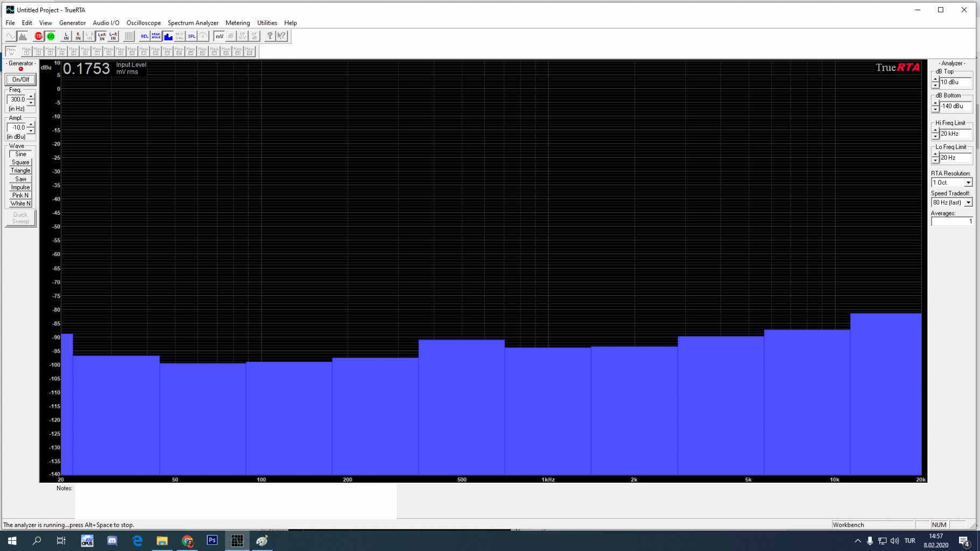Increase generator amplitude with up arrow
980x551 pixels.
click(31, 125)
